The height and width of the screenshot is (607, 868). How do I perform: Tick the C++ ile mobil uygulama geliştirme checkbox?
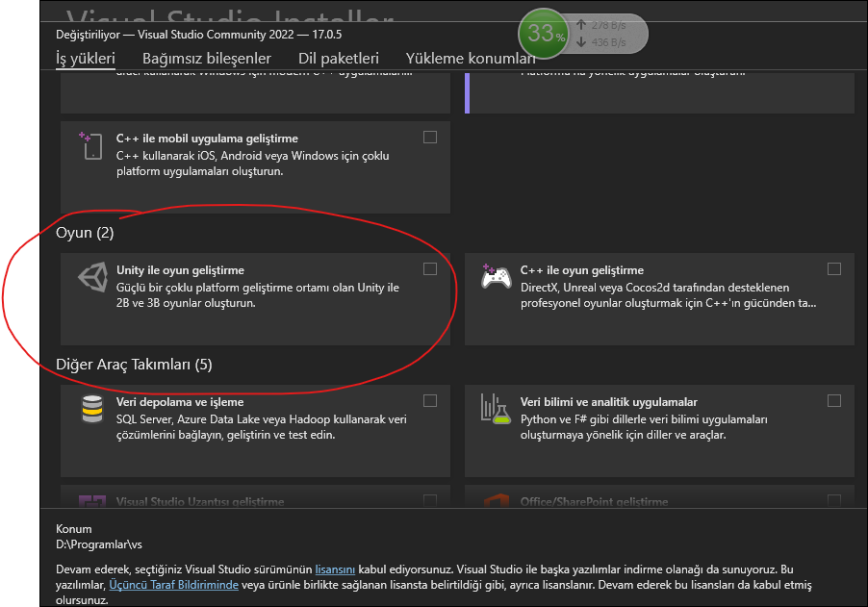pyautogui.click(x=430, y=138)
